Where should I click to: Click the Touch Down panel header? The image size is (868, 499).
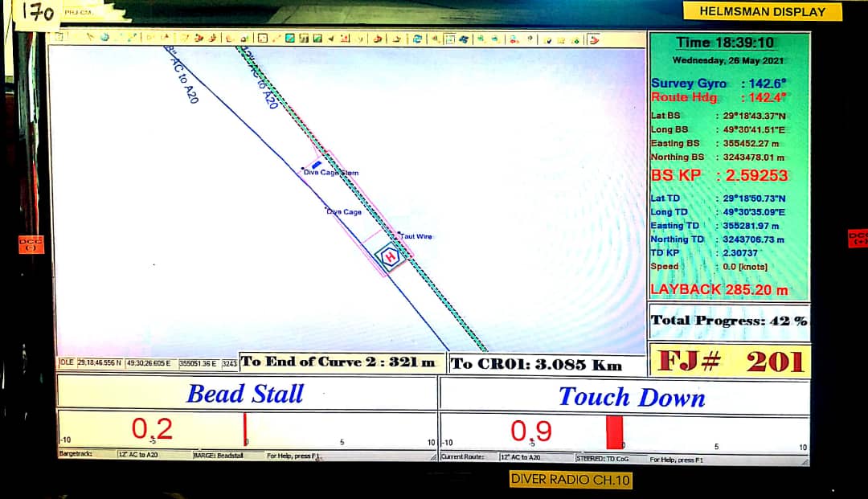(631, 396)
